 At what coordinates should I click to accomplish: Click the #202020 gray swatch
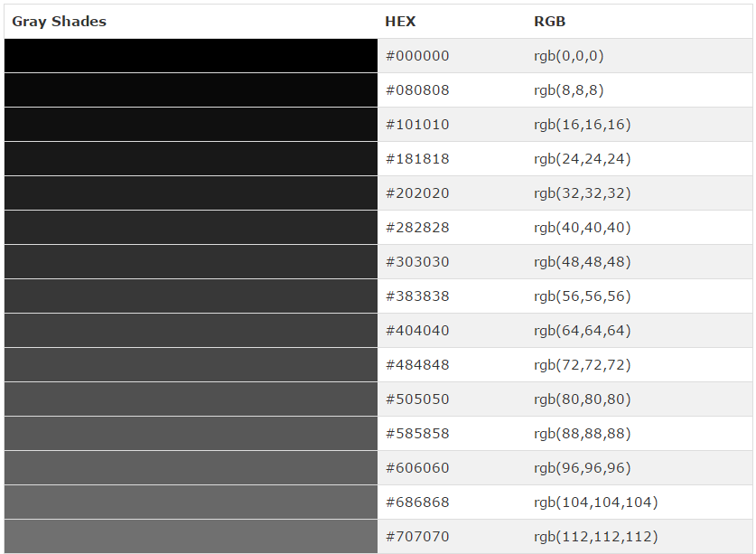(191, 193)
